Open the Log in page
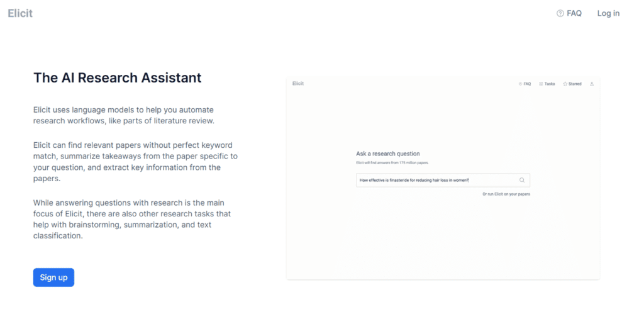Screen dimensions: 644x319 (x=608, y=13)
